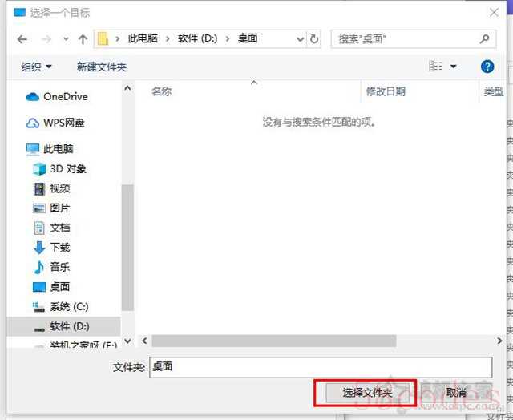
Task: Click the 文件夹 name input field
Action: (x=321, y=367)
